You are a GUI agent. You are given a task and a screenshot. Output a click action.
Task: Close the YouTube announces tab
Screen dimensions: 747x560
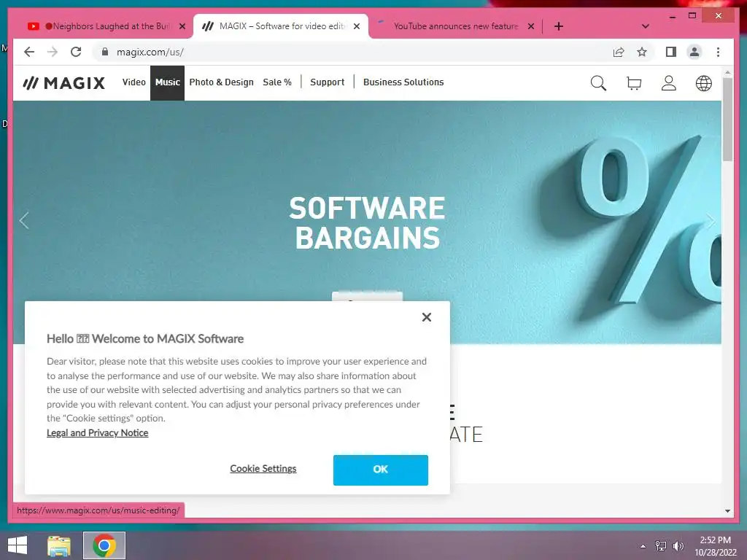coord(531,26)
